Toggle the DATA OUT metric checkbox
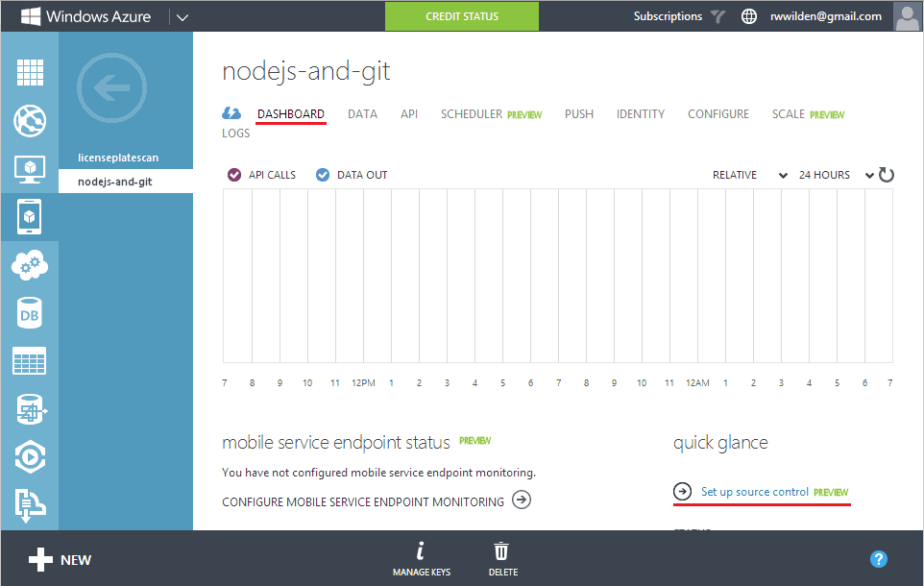The image size is (924, 586). pyautogui.click(x=323, y=175)
